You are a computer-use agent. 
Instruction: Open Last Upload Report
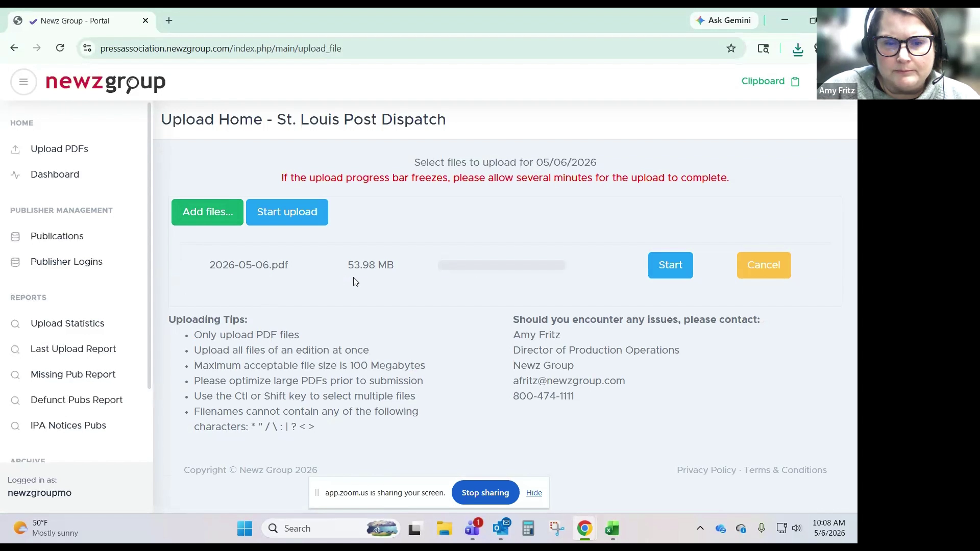(x=73, y=349)
